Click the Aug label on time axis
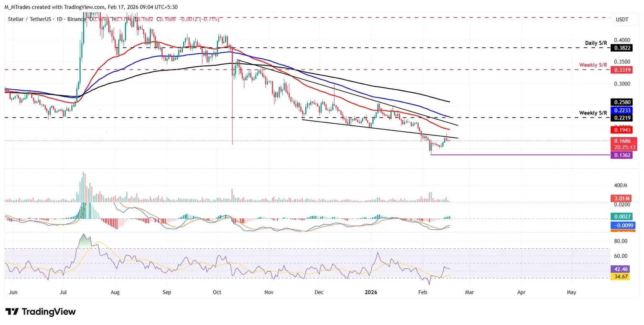This screenshot has width=644, height=325. click(116, 291)
